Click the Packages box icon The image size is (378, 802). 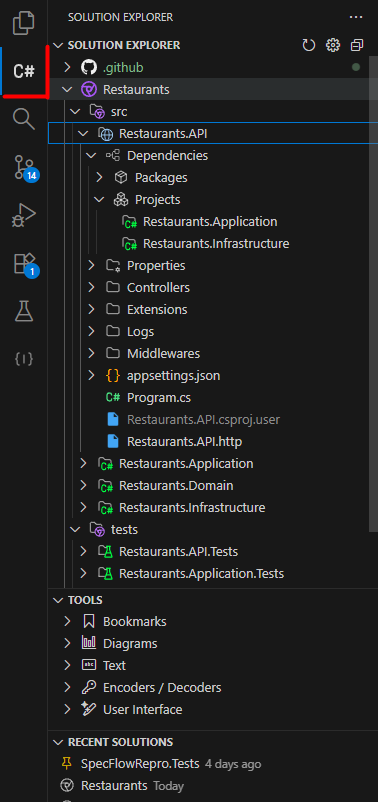tap(121, 177)
